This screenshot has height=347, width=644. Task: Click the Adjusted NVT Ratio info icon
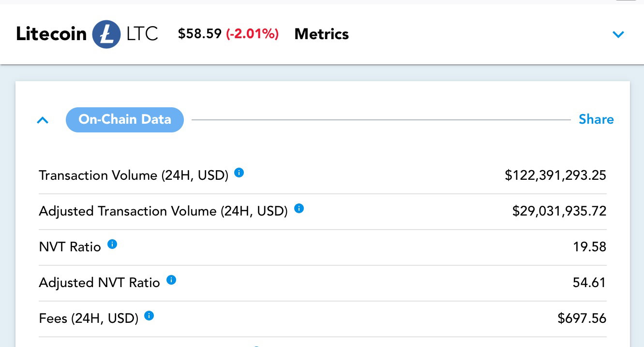(171, 280)
